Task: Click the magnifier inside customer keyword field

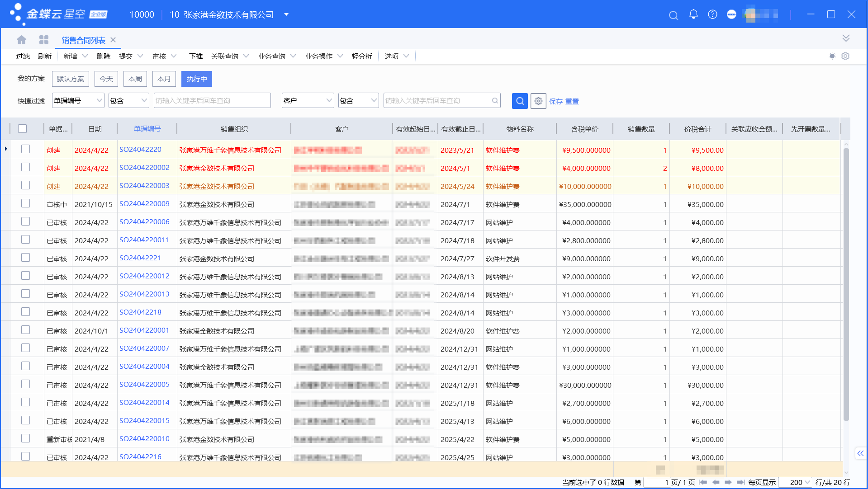Action: coord(495,101)
